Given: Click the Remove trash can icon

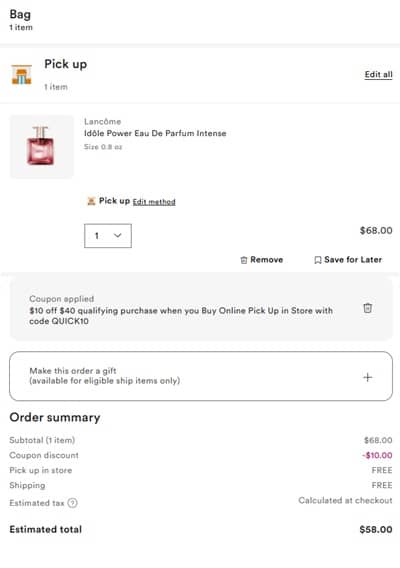Looking at the screenshot, I should pyautogui.click(x=244, y=260).
